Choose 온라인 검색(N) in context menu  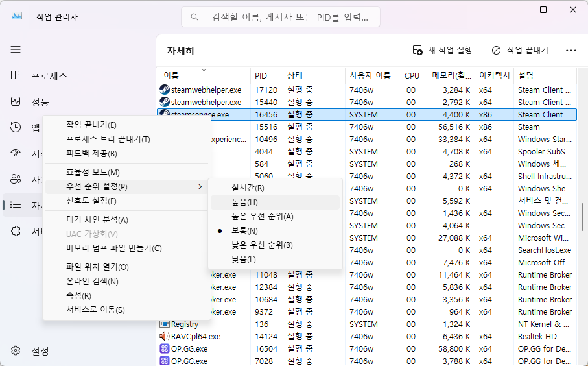tap(127, 281)
